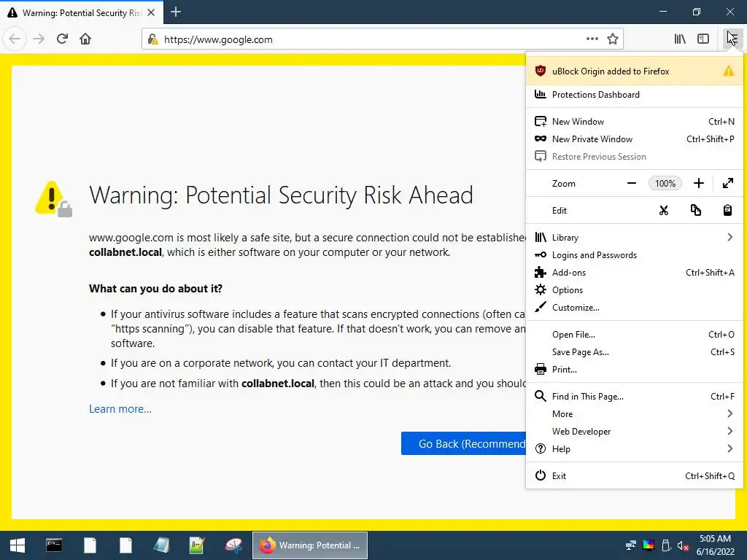Follow the Learn more... link
Screen dimensions: 747x560
[120, 409]
